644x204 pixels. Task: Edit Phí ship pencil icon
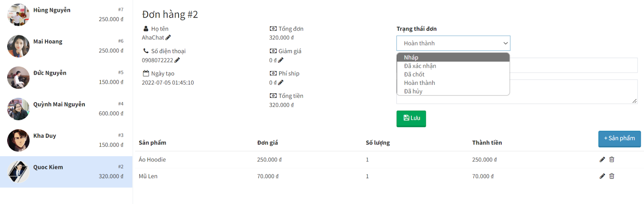[281, 82]
